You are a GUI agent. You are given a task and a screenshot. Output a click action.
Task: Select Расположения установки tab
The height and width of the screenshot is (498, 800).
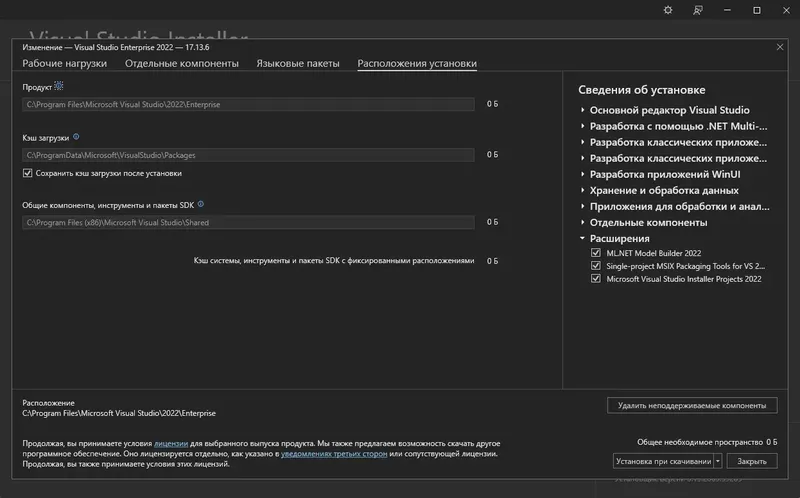point(417,63)
